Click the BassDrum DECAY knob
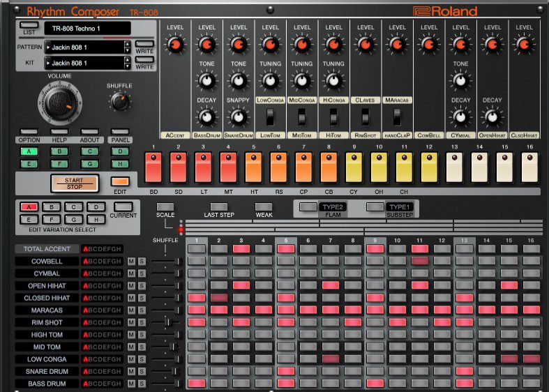Image resolution: width=549 pixels, height=392 pixels. point(207,117)
